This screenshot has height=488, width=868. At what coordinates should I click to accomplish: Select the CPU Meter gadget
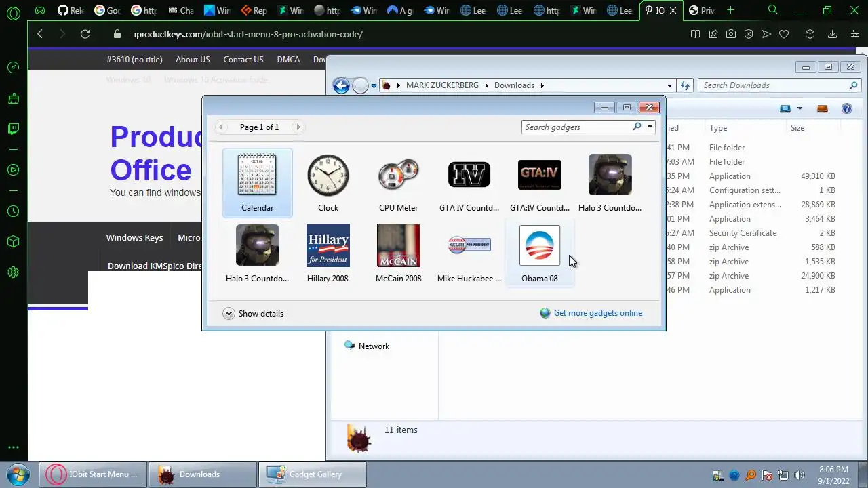[x=399, y=183]
